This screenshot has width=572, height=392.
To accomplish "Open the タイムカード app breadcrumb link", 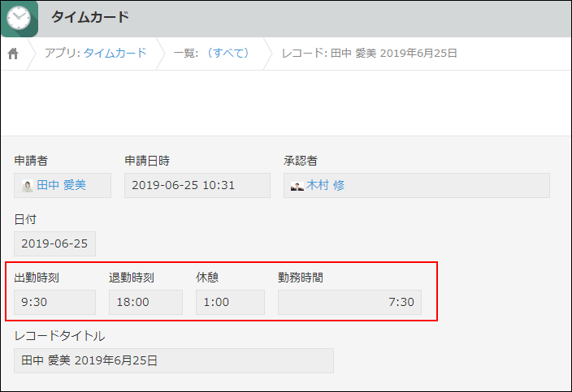I will click(115, 53).
